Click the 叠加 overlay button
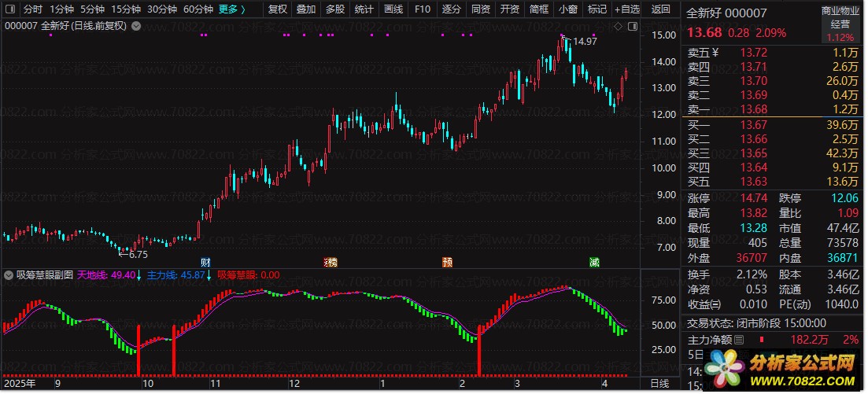The image size is (868, 394). click(306, 9)
